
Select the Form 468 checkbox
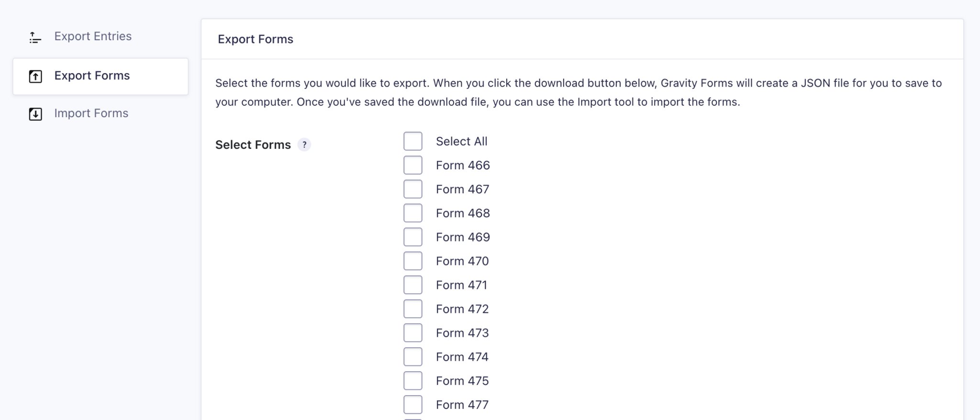pos(412,212)
